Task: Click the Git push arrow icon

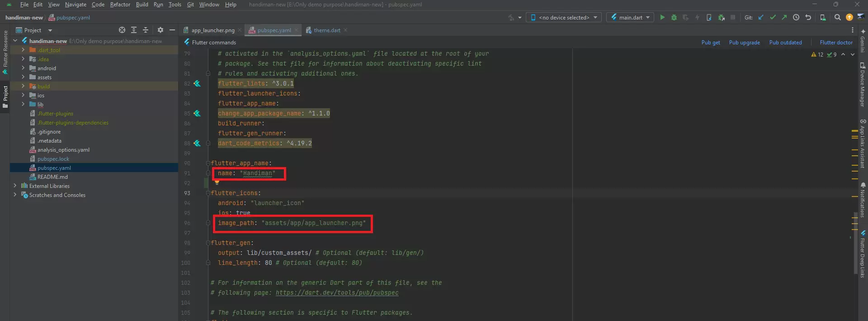Action: (784, 17)
